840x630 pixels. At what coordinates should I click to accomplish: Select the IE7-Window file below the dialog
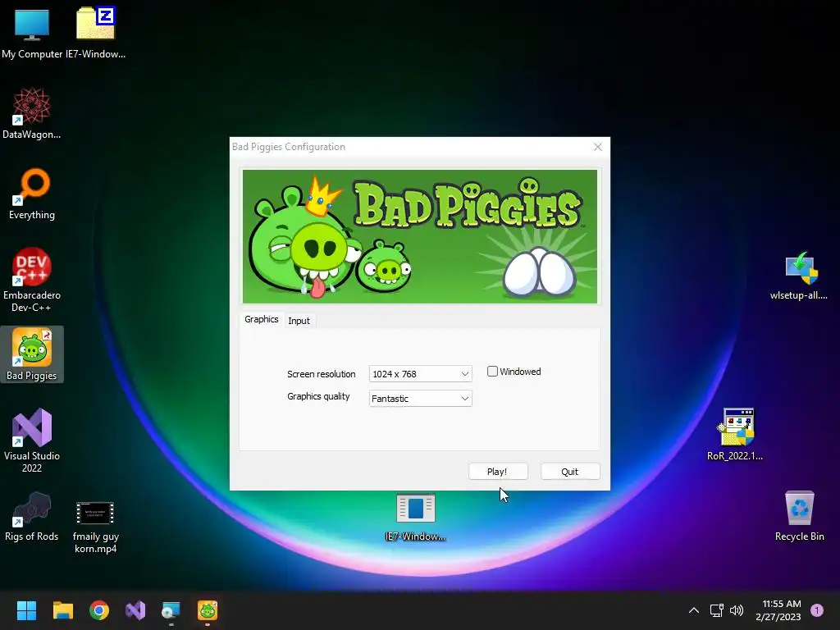(416, 518)
